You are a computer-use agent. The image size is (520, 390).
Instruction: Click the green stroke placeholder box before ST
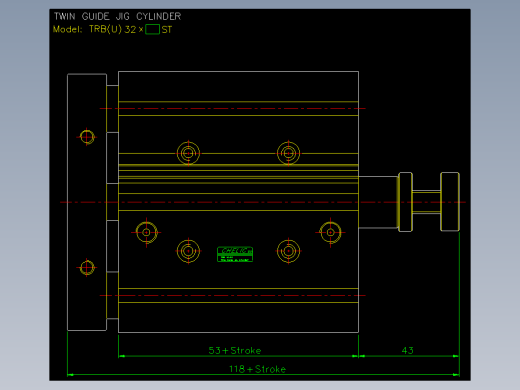152,29
